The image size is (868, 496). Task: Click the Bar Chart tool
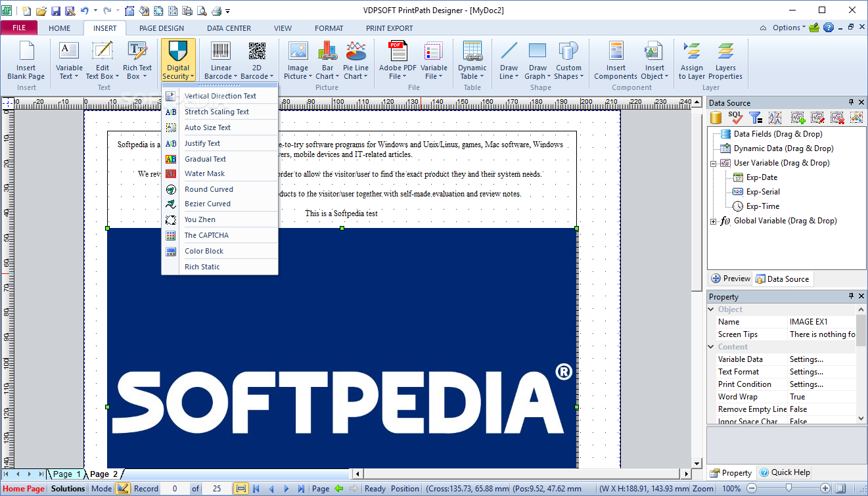click(x=327, y=60)
